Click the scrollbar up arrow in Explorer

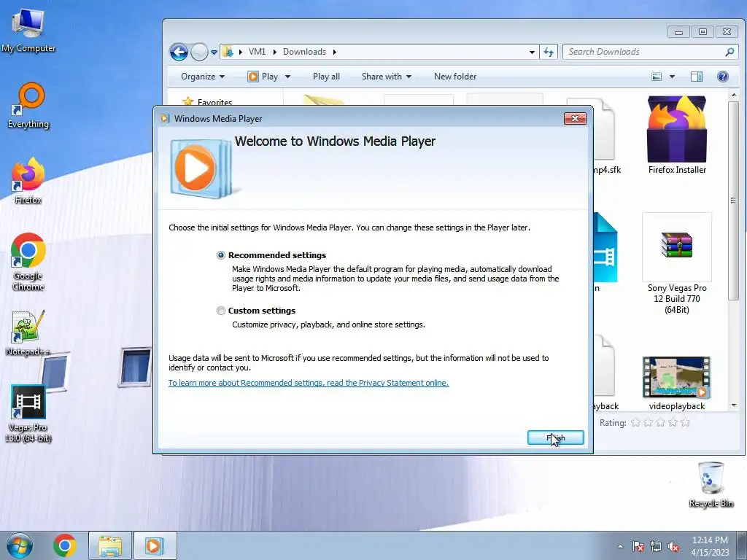pos(734,96)
